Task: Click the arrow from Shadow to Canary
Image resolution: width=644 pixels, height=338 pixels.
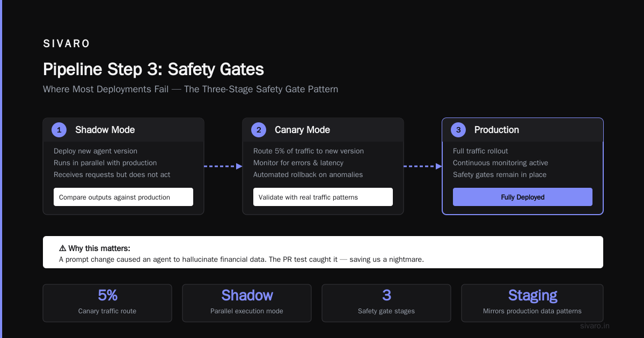Action: pos(223,166)
